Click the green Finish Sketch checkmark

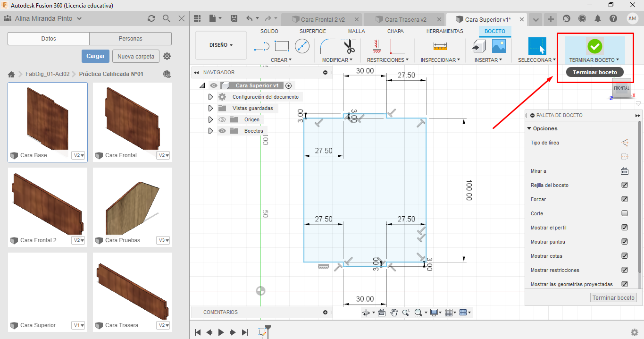pyautogui.click(x=594, y=46)
